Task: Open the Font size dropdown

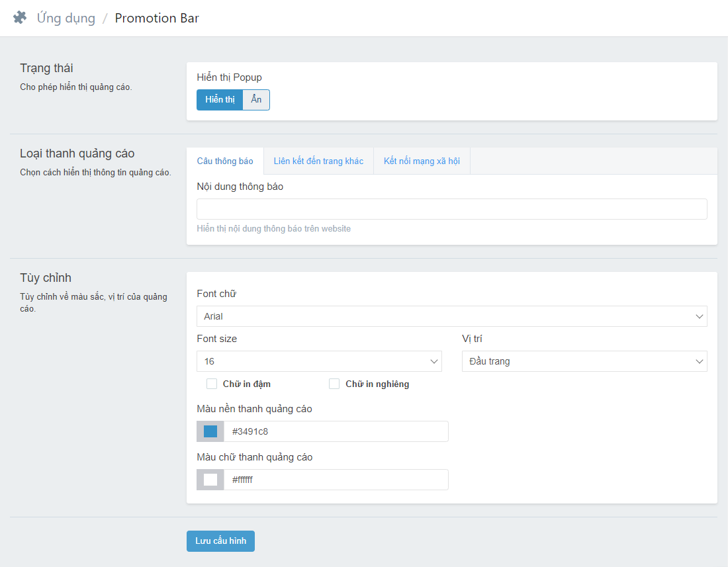Action: [x=318, y=361]
